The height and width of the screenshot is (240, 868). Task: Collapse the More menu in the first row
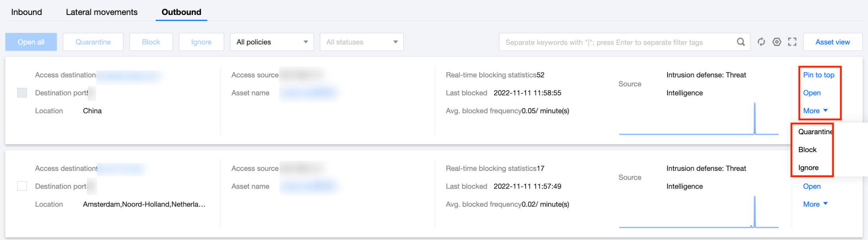point(815,111)
